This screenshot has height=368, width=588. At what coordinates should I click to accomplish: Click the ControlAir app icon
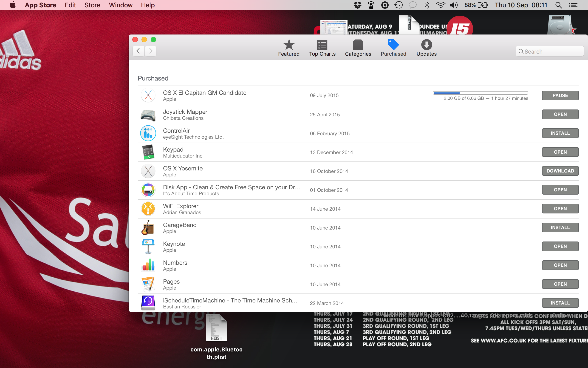click(148, 133)
